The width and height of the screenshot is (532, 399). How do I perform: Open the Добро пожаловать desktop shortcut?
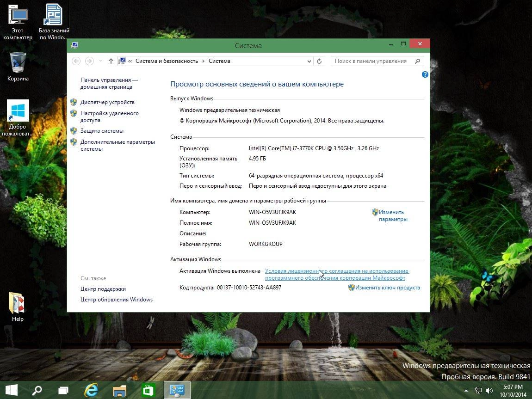(x=18, y=118)
